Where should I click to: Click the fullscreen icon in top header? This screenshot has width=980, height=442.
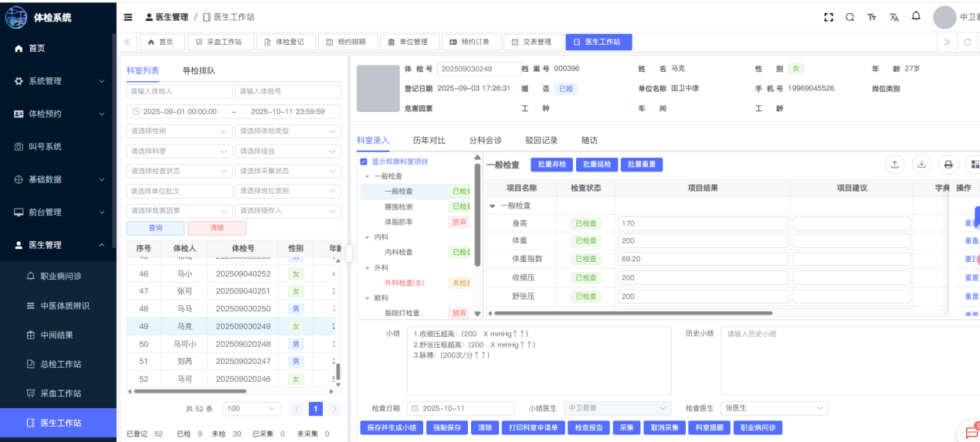(829, 17)
